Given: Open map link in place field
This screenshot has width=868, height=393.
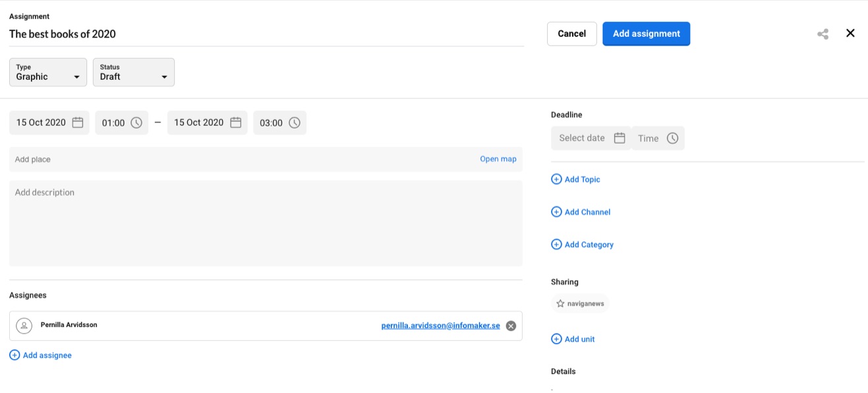Looking at the screenshot, I should pyautogui.click(x=498, y=159).
